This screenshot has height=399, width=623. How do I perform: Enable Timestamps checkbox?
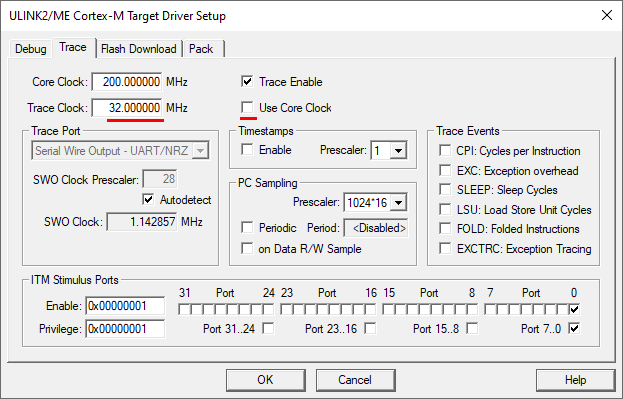247,150
